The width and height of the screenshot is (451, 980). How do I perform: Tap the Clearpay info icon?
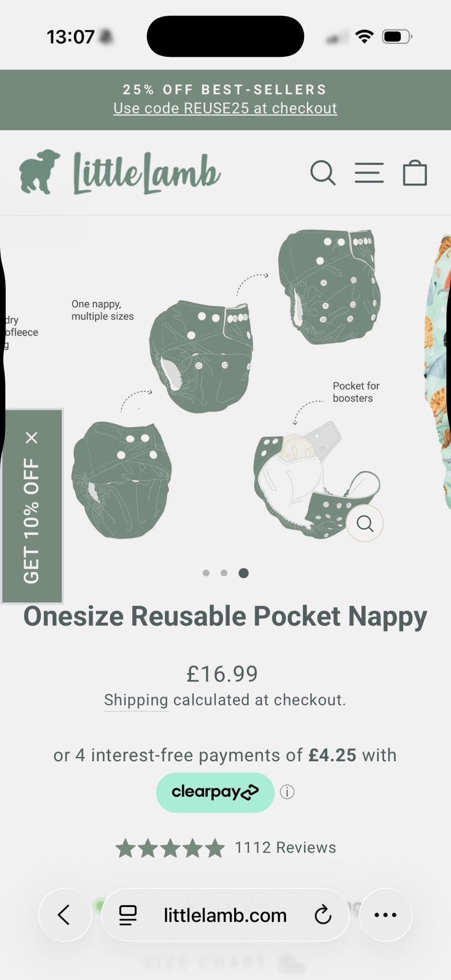tap(287, 792)
